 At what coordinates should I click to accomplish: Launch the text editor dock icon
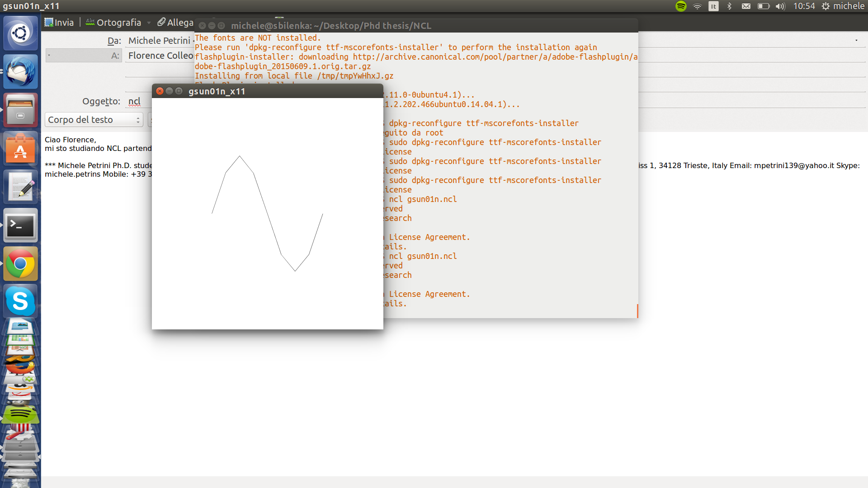click(20, 187)
